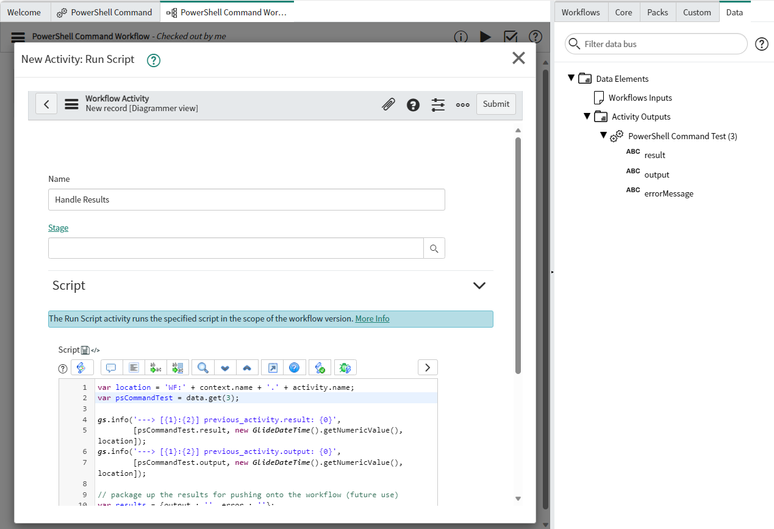The image size is (774, 529).
Task: Go back with the form back arrow
Action: click(46, 104)
